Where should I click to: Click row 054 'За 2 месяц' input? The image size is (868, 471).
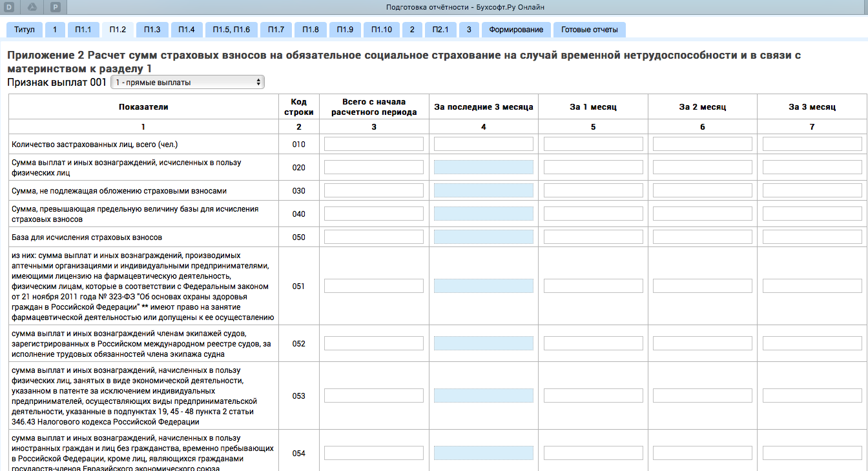tap(703, 453)
